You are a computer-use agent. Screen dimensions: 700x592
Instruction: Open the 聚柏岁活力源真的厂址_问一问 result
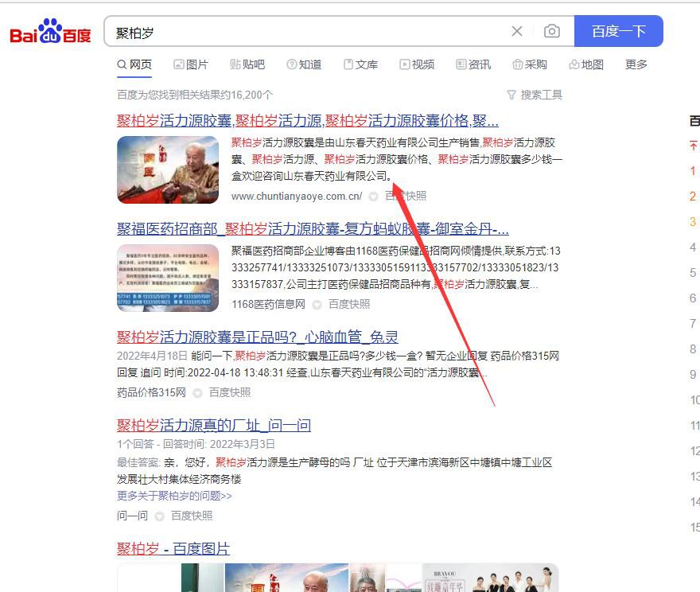tap(214, 426)
